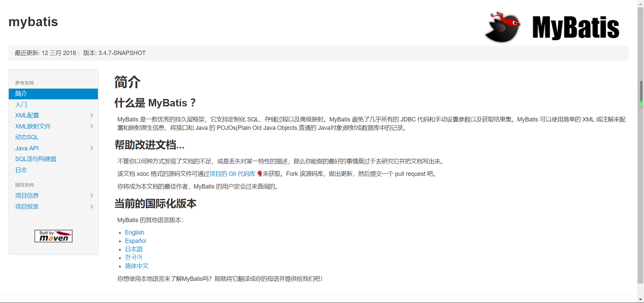Open the SQL语句构建器 sidebar page

[x=36, y=159]
